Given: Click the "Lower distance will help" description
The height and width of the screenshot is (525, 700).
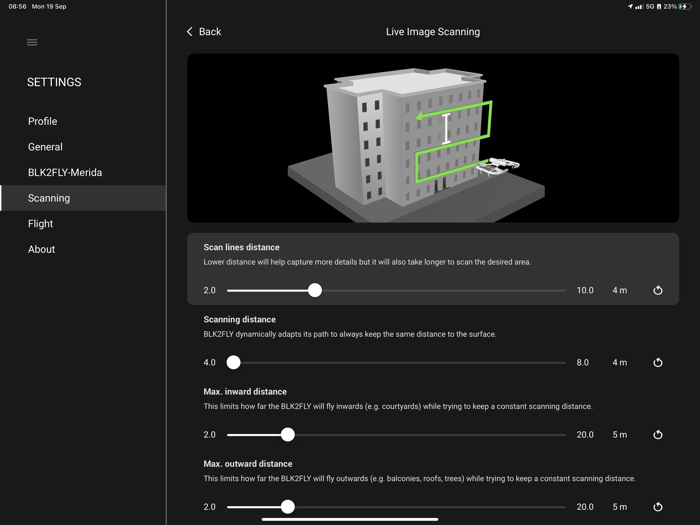Looking at the screenshot, I should (x=367, y=262).
